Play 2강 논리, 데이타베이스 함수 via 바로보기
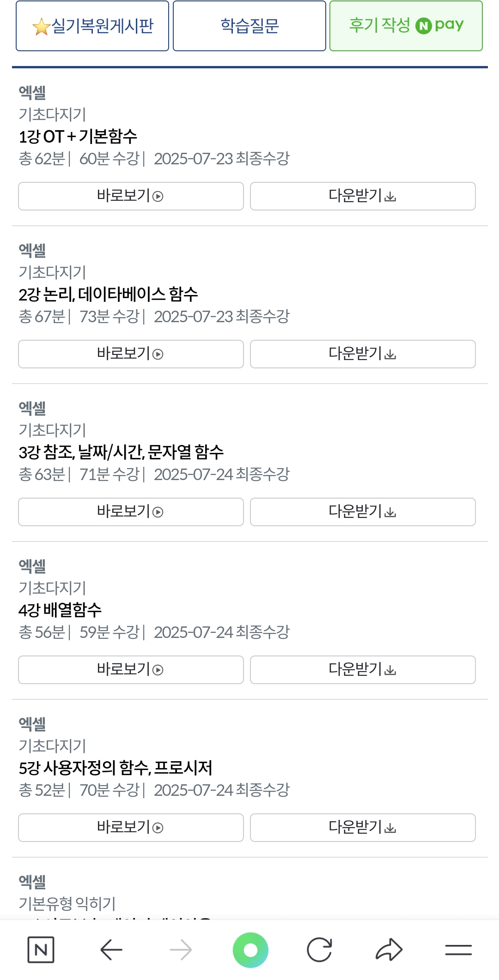 click(x=131, y=354)
